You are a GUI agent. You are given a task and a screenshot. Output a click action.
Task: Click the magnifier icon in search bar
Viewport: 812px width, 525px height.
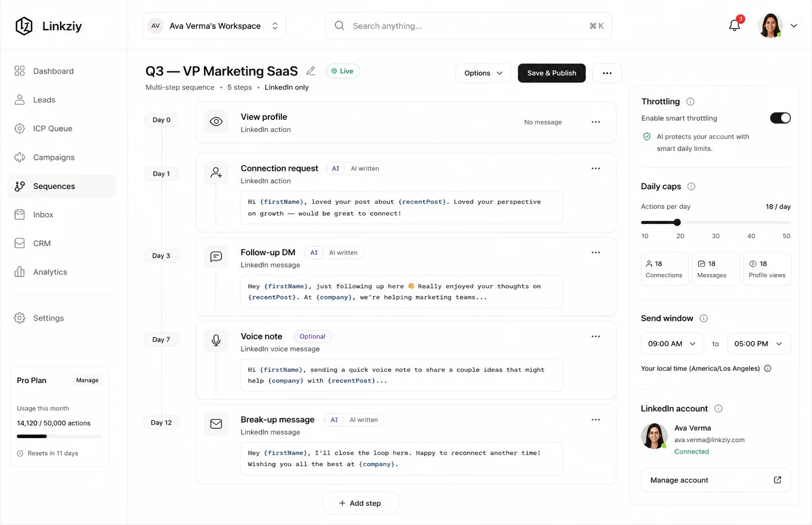click(x=339, y=26)
